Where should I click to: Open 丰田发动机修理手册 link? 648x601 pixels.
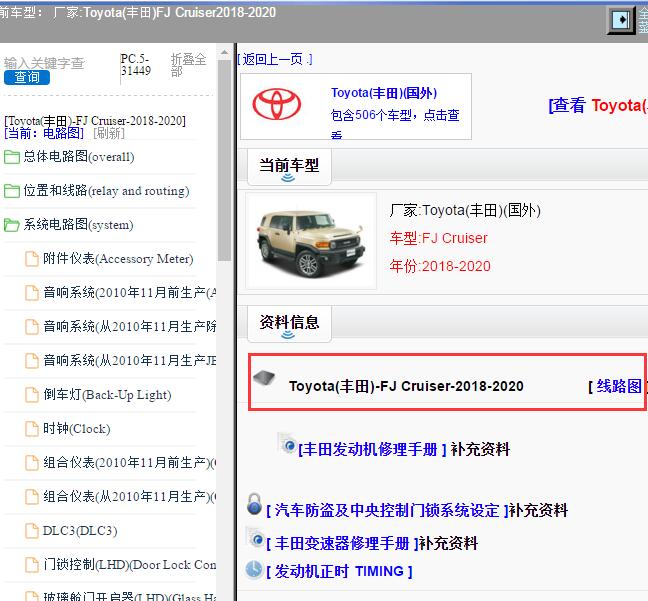[372, 449]
